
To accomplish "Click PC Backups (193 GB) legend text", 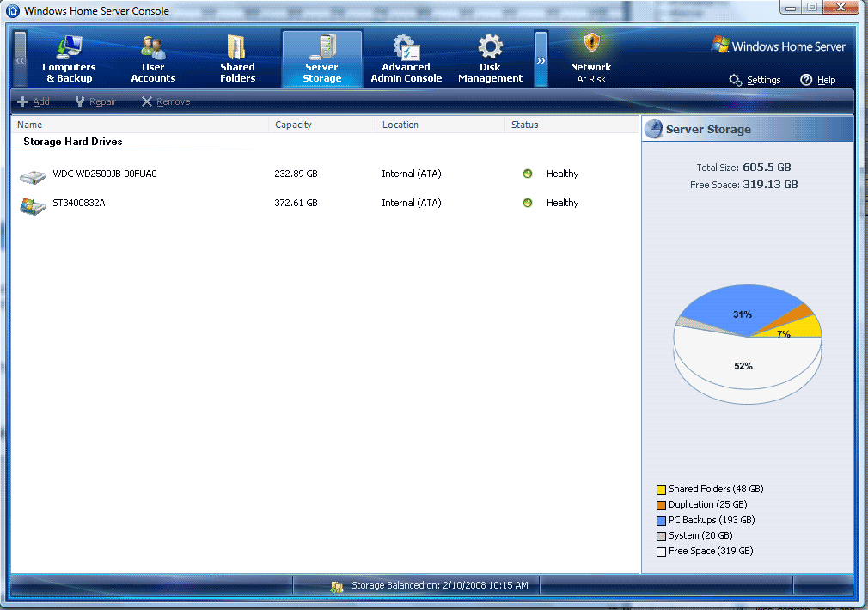I will coord(712,520).
